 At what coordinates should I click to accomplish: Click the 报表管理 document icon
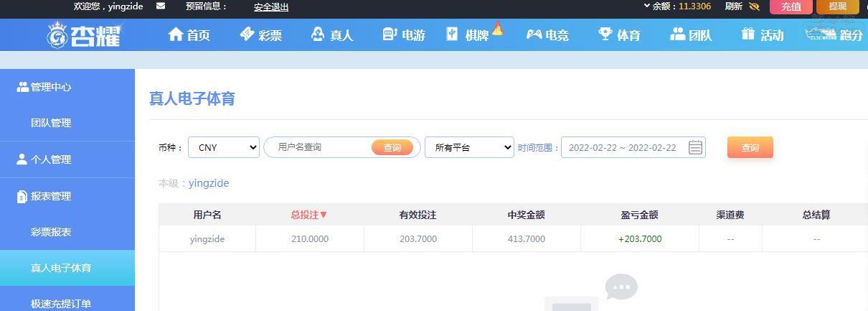tap(22, 196)
